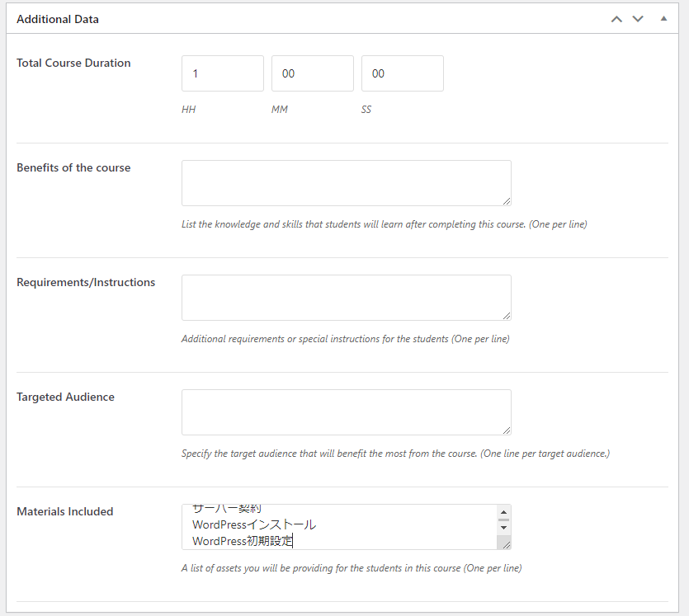Place cursor on the WordPress初期設定 line
Screen dimensions: 689x616
[243, 541]
